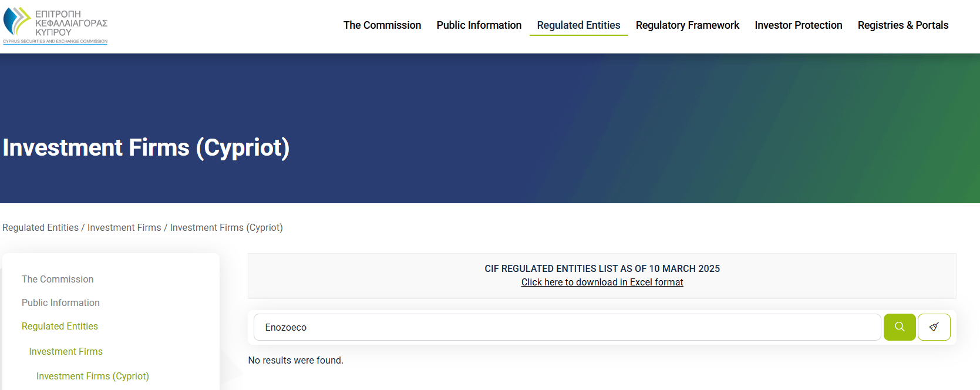Open Registries & Portals top menu
980x390 pixels.
coord(903,25)
